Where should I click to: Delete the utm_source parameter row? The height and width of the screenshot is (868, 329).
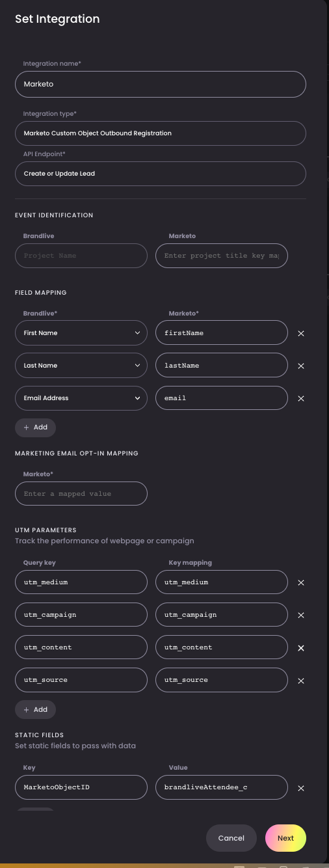[x=301, y=681]
